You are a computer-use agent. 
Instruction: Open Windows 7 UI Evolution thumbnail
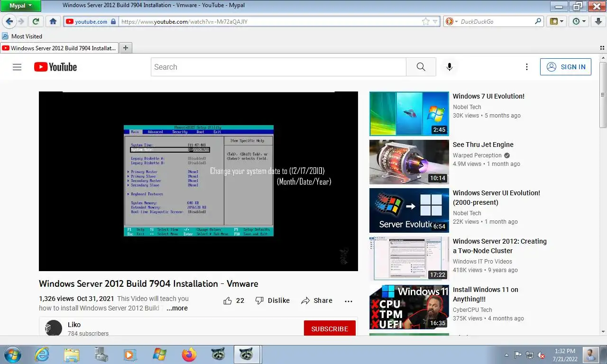[409, 114]
